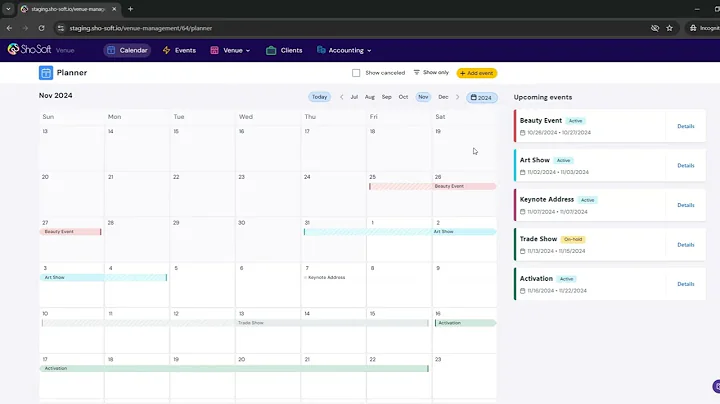Click the Add event button
The height and width of the screenshot is (404, 720).
477,73
